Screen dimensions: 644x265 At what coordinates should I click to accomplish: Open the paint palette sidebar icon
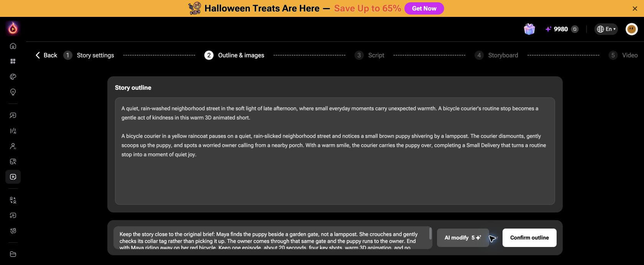(13, 77)
